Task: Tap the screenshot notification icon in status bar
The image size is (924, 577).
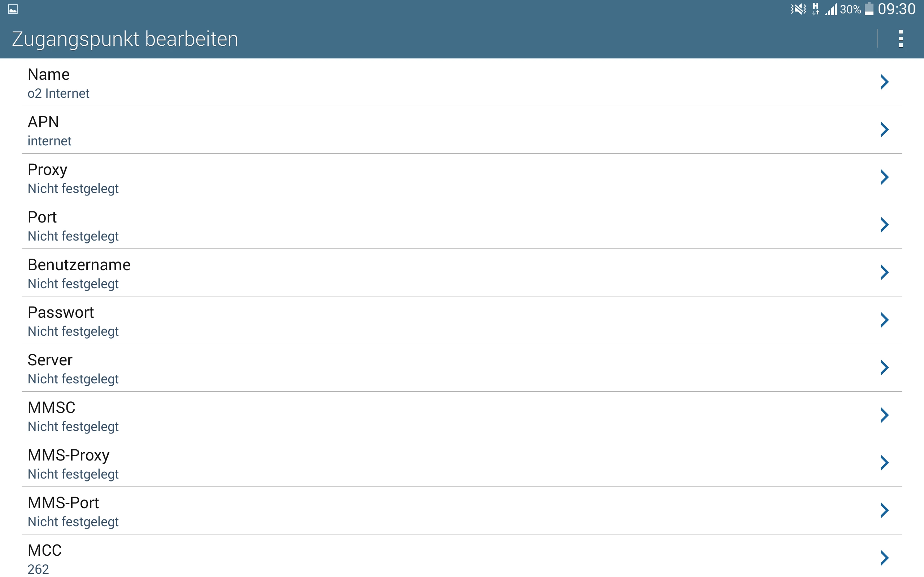Action: pos(13,9)
